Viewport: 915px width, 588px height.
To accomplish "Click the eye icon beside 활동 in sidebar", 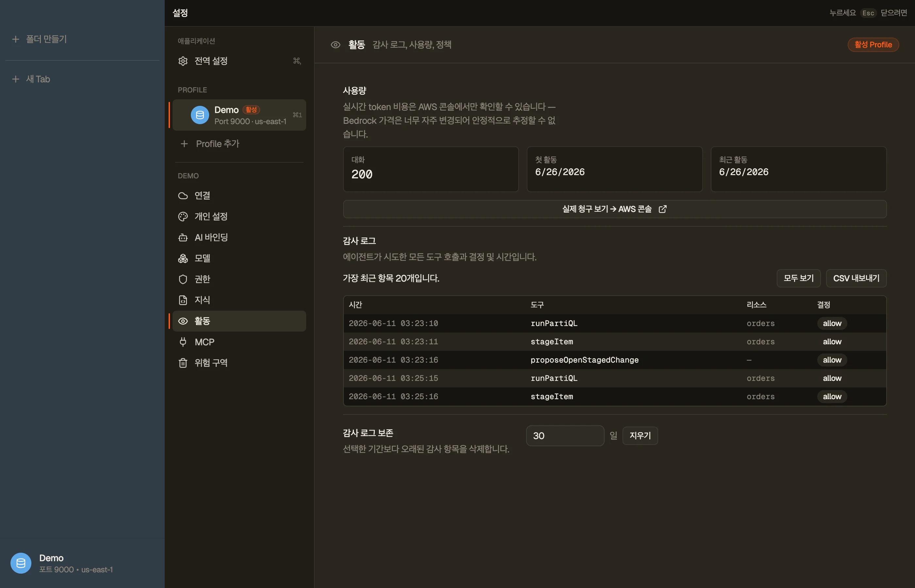I will click(183, 321).
